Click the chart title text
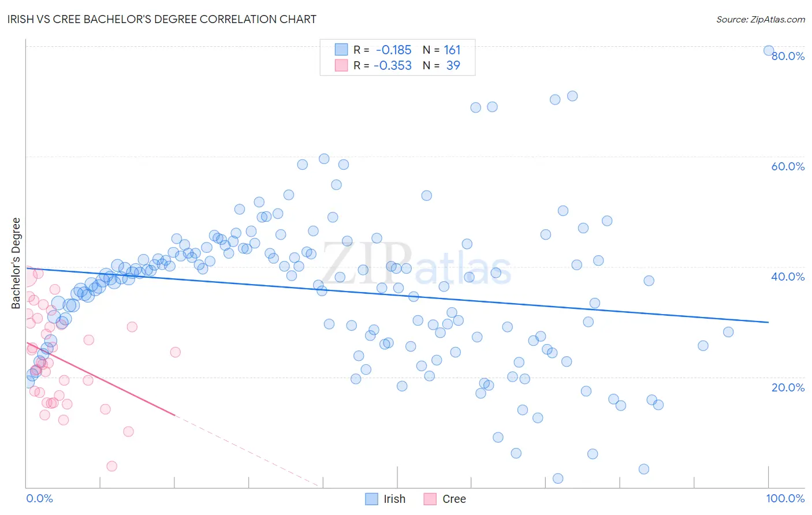Viewport: 812px width, 515px height. coord(162,19)
